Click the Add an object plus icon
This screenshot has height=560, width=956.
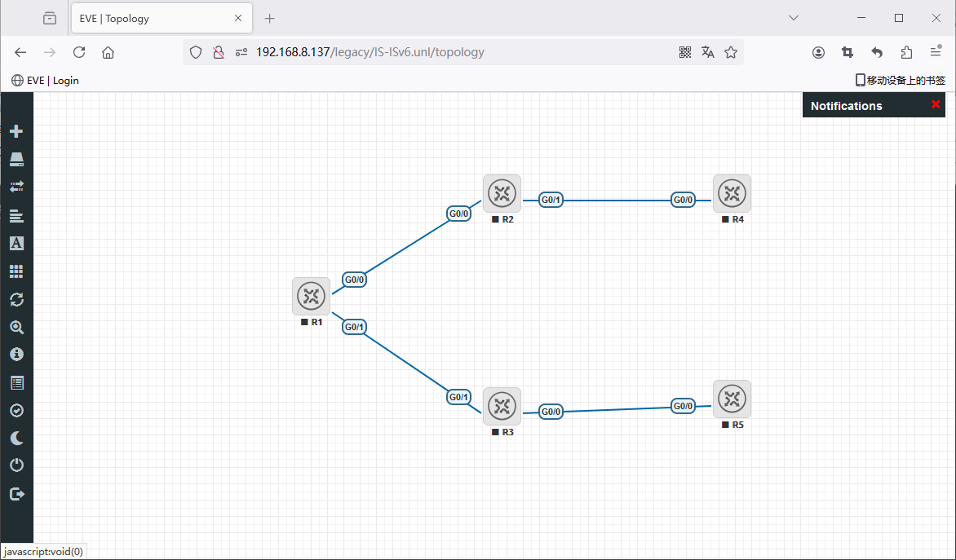[16, 131]
